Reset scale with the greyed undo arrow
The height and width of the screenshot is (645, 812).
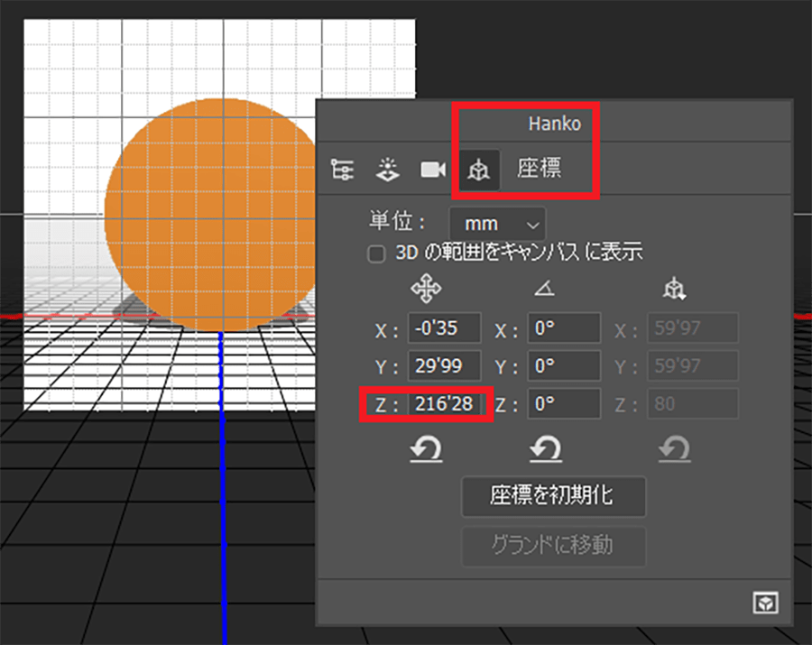coord(674,449)
